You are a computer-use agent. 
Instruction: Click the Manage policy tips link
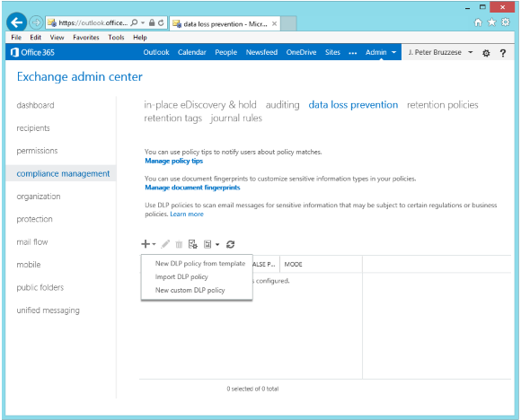click(x=173, y=161)
